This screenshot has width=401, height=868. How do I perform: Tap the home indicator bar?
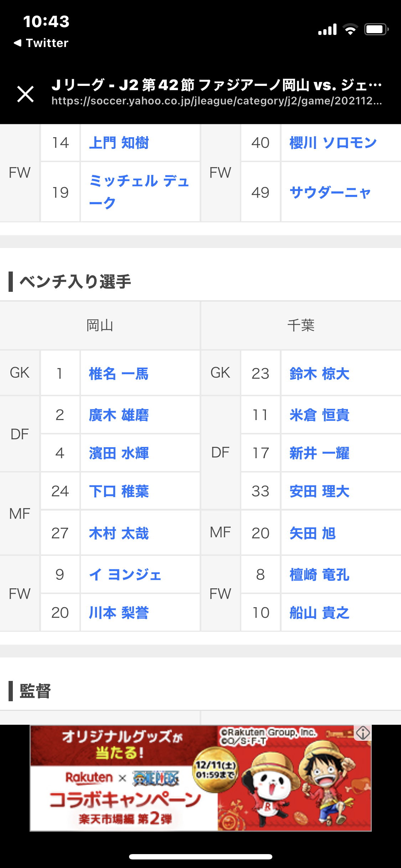pyautogui.click(x=200, y=857)
